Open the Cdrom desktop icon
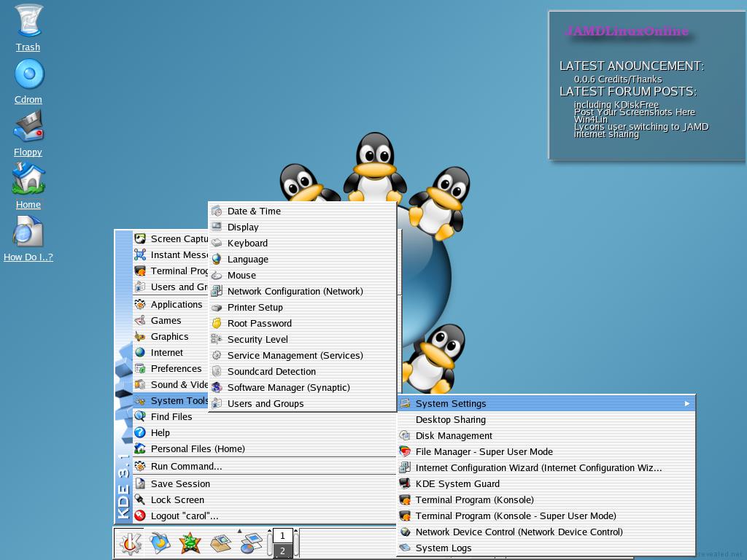This screenshot has width=747, height=560. (28, 74)
